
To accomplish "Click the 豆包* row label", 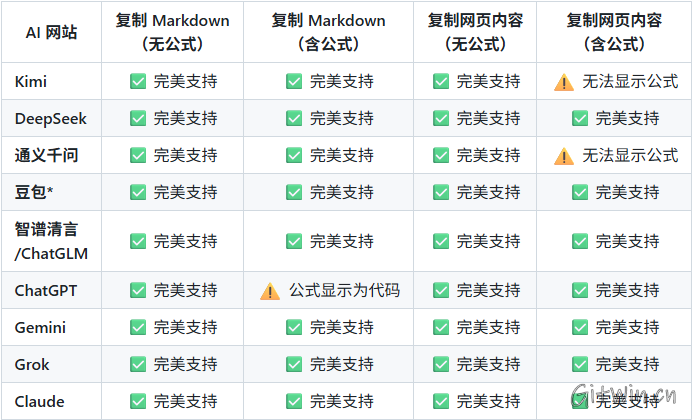I will tap(34, 192).
